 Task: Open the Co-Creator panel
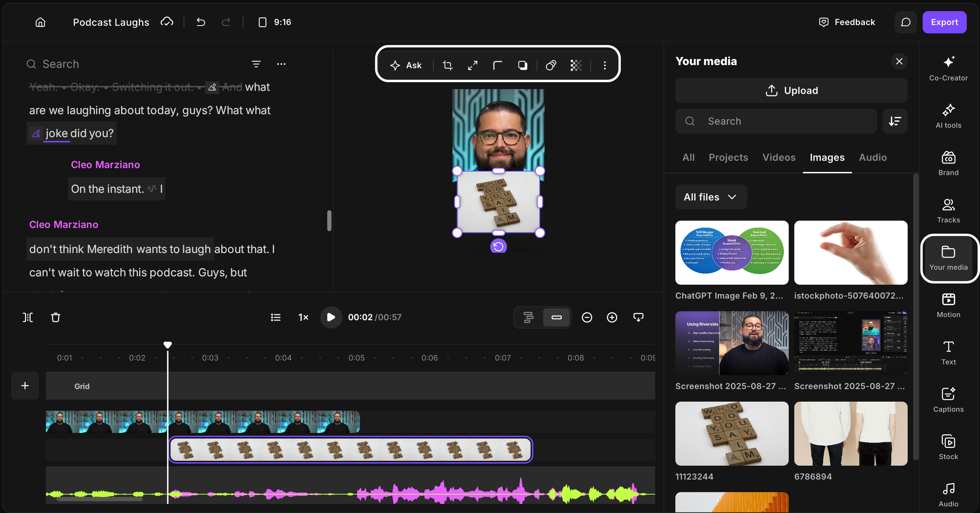pos(948,69)
